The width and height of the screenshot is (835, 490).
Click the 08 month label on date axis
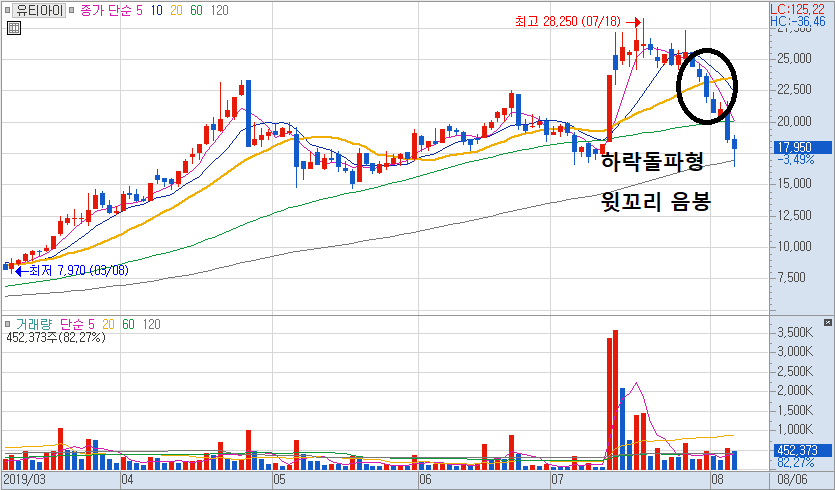[717, 480]
